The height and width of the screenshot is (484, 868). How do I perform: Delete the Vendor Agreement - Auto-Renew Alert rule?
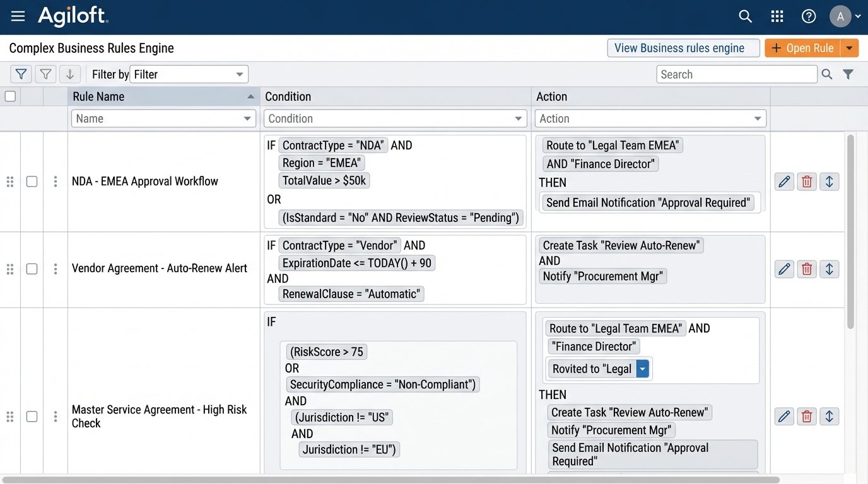806,268
